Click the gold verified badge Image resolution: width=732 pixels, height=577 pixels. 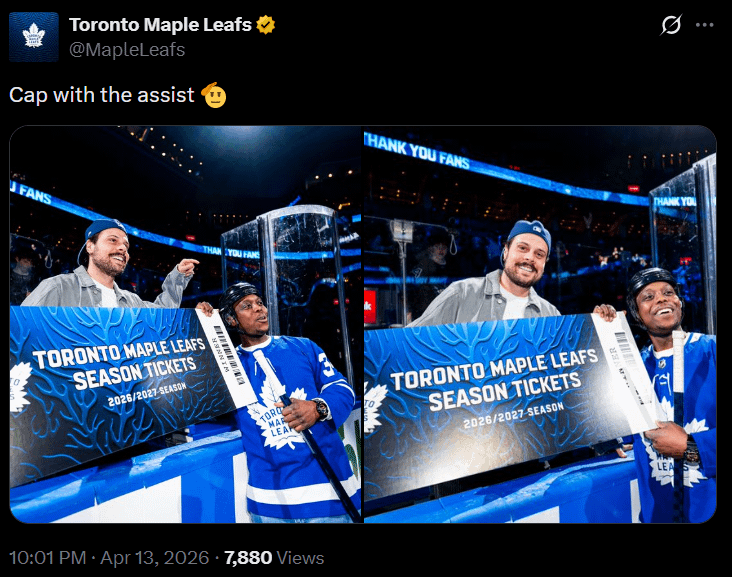[266, 25]
